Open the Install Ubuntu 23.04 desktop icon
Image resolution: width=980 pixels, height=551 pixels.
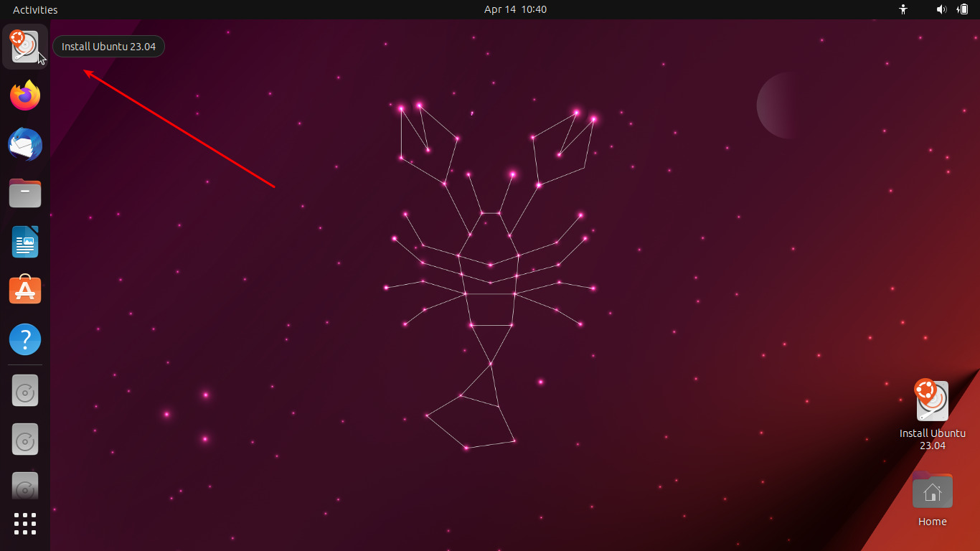(x=932, y=415)
